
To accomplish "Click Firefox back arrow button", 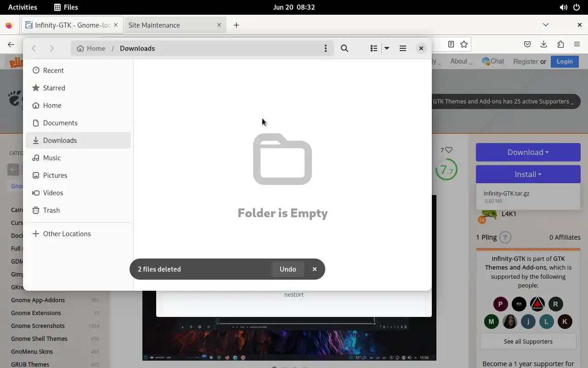I will [11, 44].
